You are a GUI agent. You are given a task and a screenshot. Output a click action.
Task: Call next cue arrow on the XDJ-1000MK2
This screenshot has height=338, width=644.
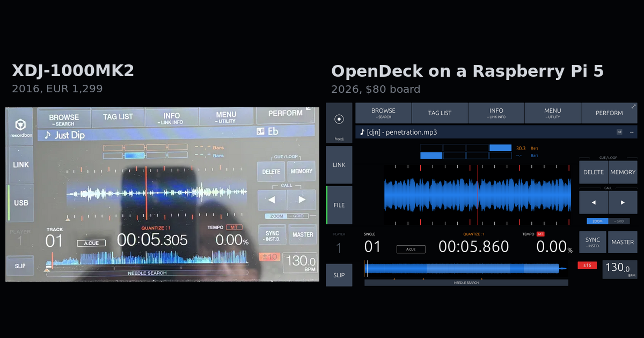302,200
